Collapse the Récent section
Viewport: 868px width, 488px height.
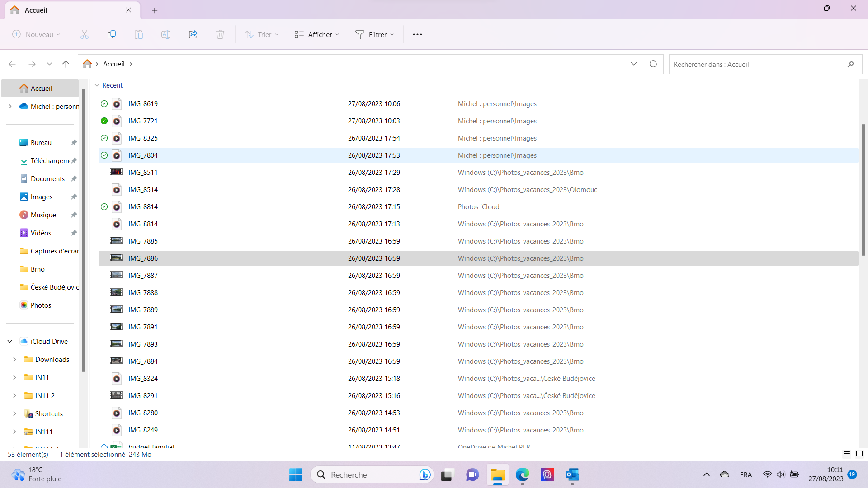97,85
